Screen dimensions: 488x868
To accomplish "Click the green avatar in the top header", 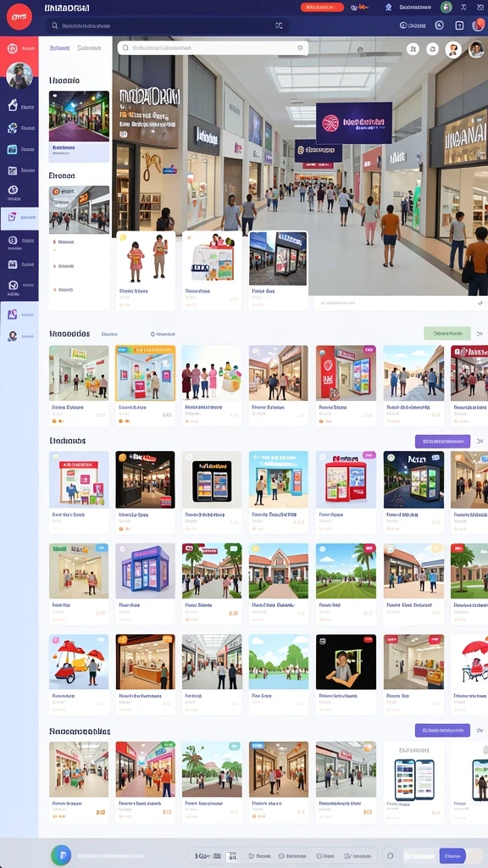I will coord(446,7).
